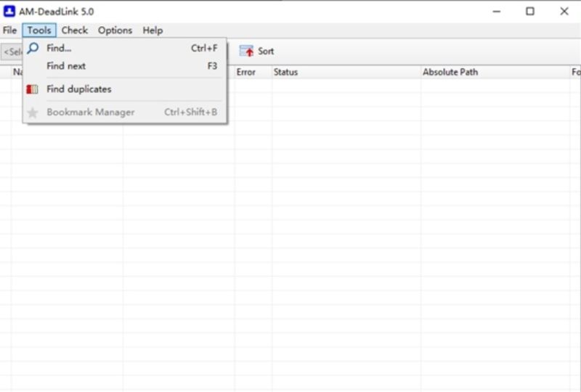Image resolution: width=581 pixels, height=392 pixels.
Task: Click the Absolute Path column header
Action: [x=495, y=72]
